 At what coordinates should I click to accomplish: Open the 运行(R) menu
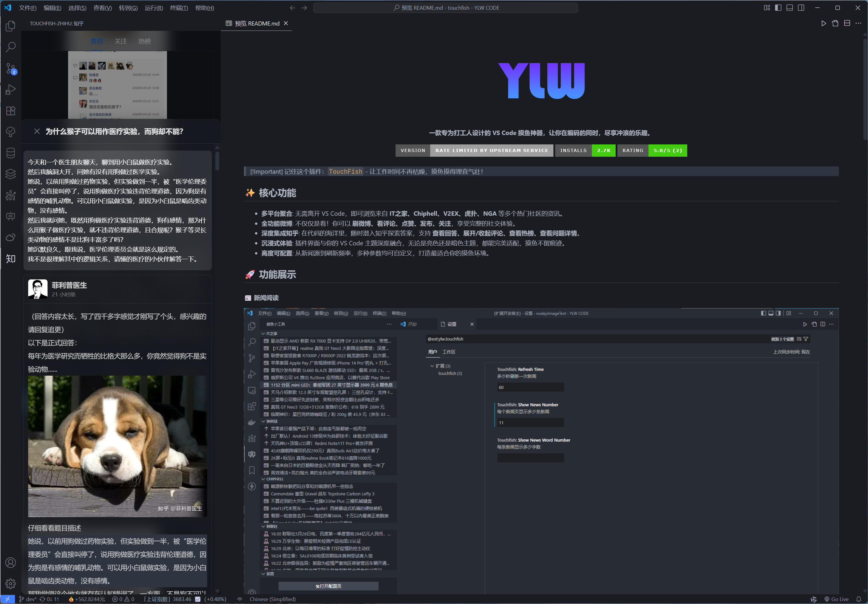pos(153,8)
